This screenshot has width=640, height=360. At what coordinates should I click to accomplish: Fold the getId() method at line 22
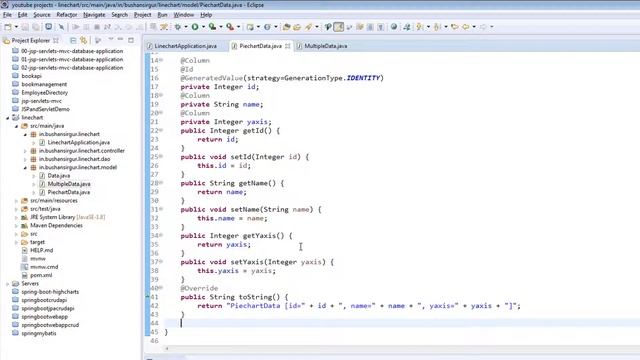tap(161, 130)
